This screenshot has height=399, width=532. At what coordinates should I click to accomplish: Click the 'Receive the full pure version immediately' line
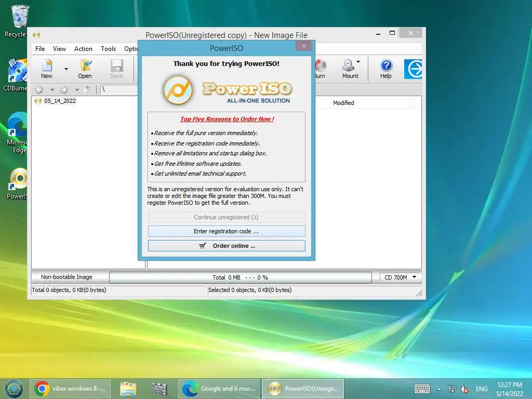pos(206,133)
